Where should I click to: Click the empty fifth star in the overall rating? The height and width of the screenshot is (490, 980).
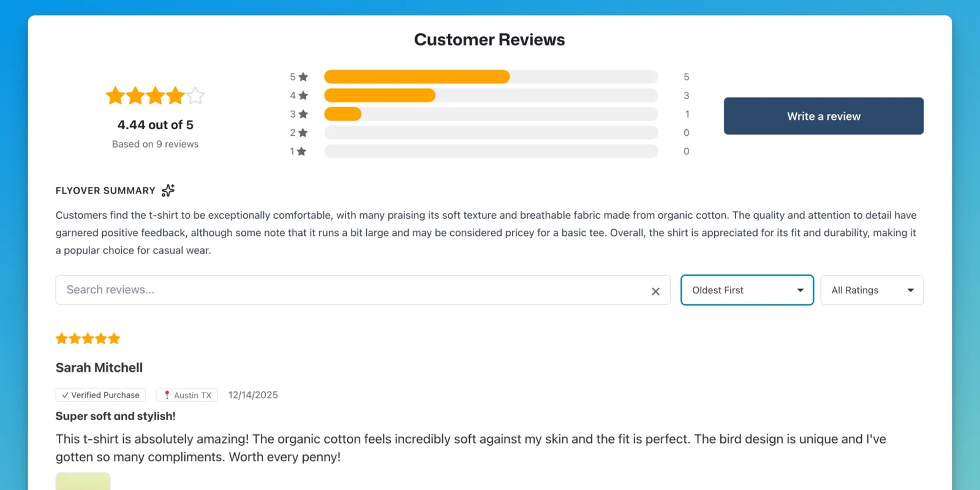pyautogui.click(x=195, y=96)
